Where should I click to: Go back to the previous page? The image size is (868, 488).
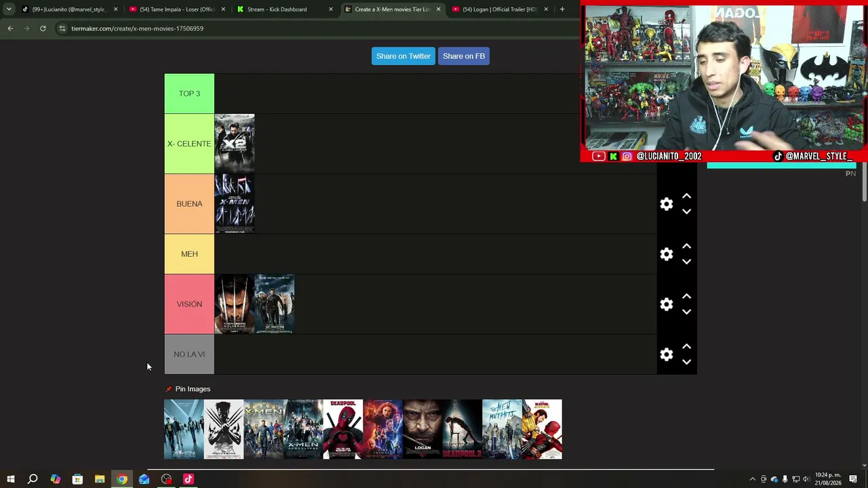10,28
